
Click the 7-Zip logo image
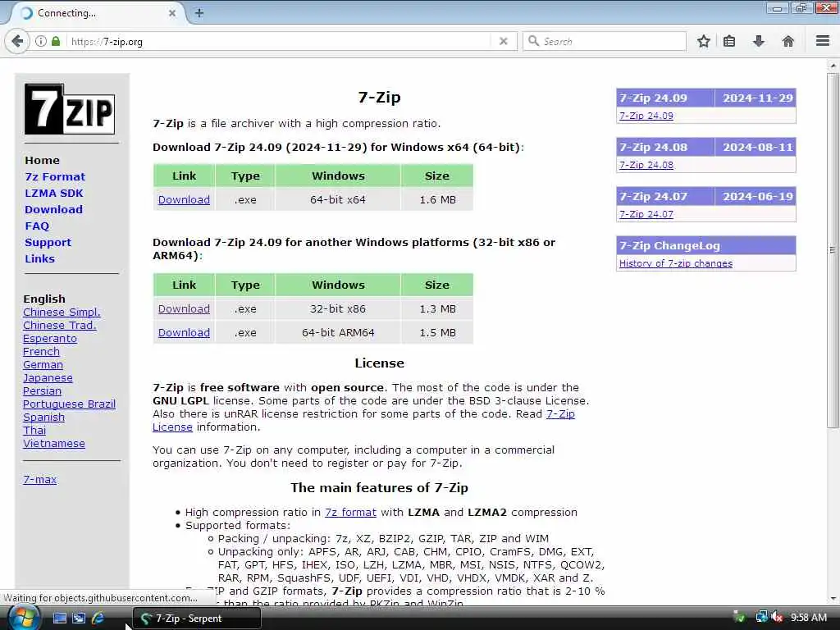pyautogui.click(x=70, y=109)
